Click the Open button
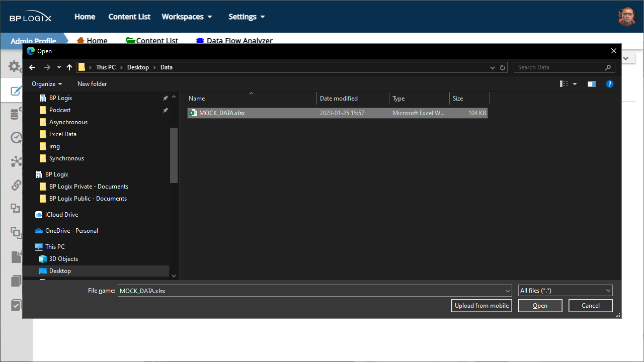Screen dimensions: 644x362 tap(540, 306)
